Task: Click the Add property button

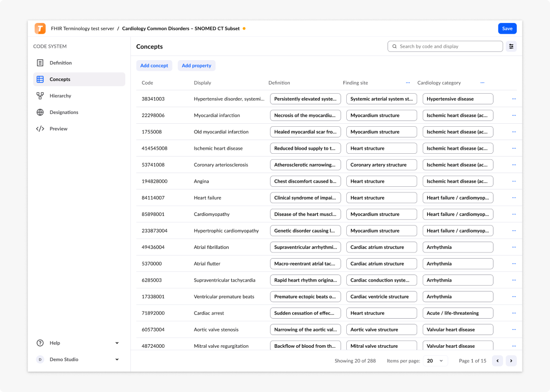Action: tap(197, 66)
